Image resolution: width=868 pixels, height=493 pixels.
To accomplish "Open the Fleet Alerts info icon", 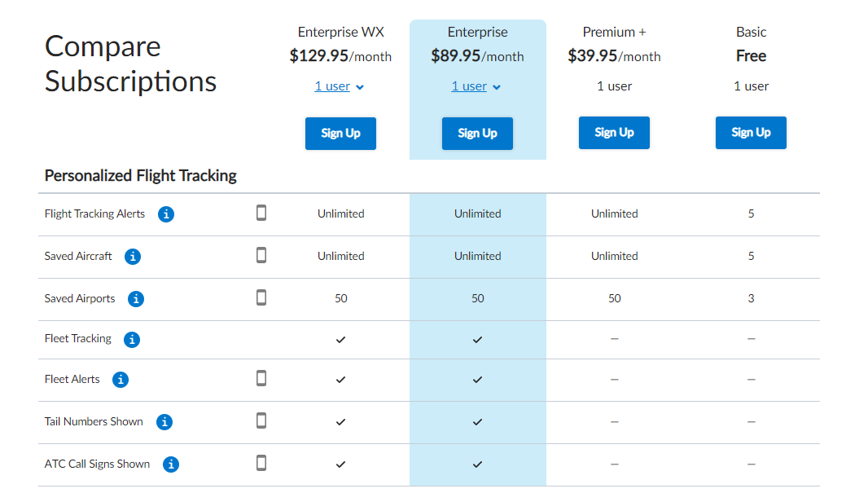I will 120,379.
